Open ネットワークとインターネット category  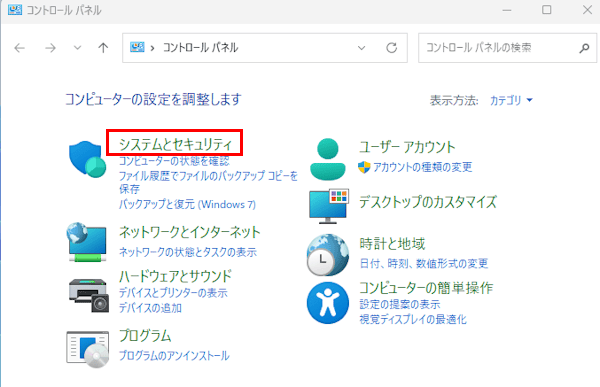coord(189,232)
